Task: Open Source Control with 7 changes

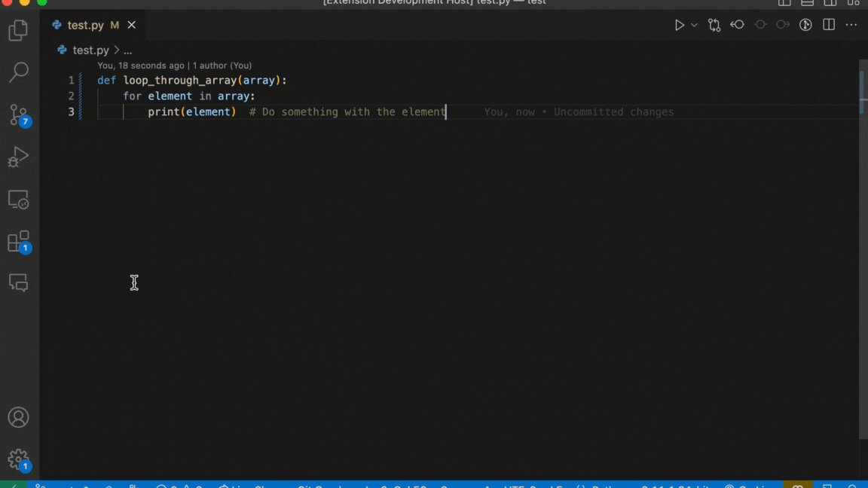Action: coord(20,115)
